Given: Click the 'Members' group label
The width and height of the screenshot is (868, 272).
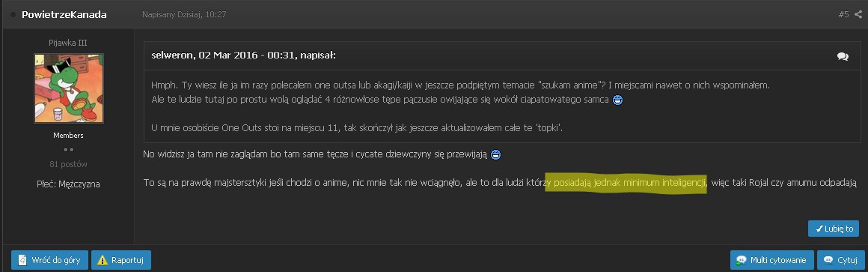Looking at the screenshot, I should point(69,135).
